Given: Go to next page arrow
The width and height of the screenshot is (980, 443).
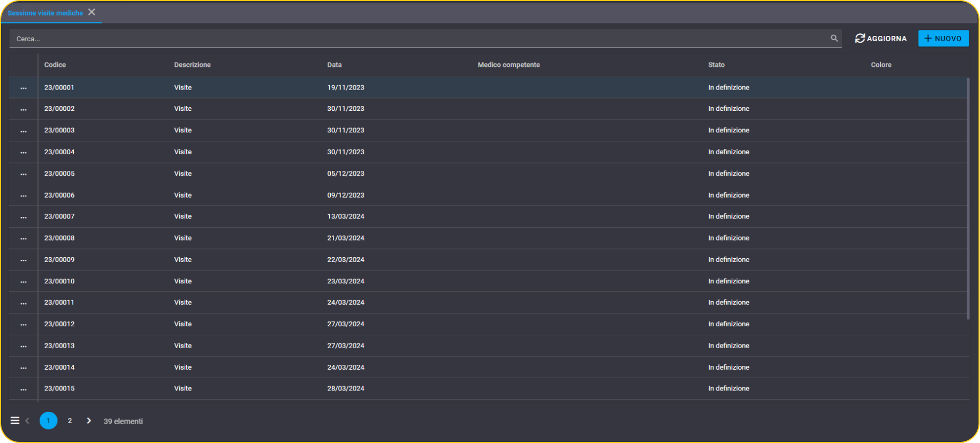Looking at the screenshot, I should point(89,421).
